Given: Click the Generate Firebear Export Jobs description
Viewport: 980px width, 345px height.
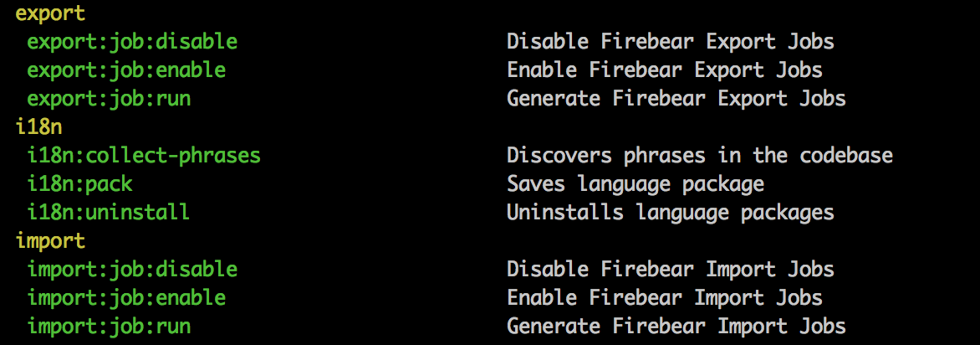Looking at the screenshot, I should (x=676, y=98).
